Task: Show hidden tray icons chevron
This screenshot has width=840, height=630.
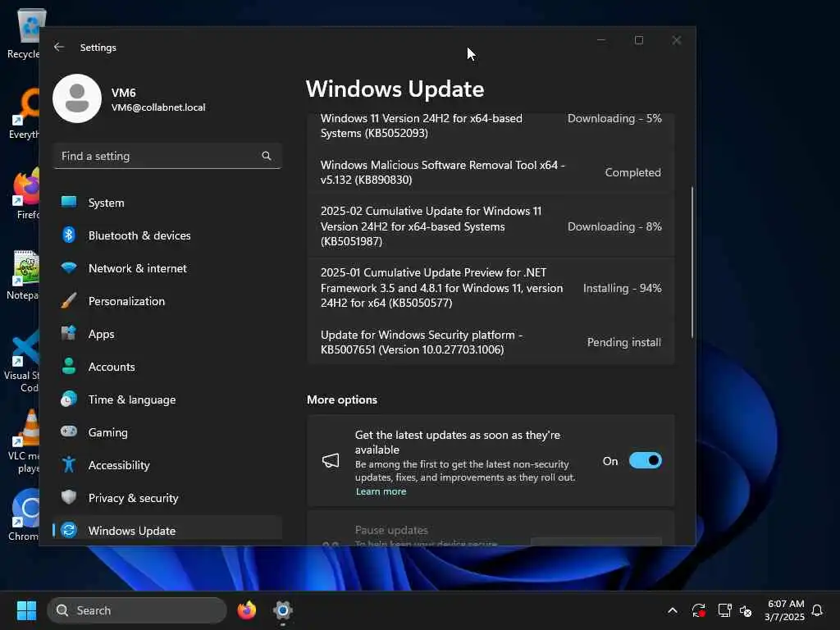Action: point(673,610)
